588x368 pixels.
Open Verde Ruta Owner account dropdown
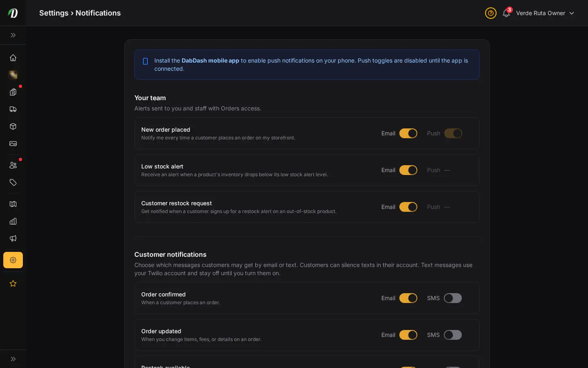click(x=545, y=13)
